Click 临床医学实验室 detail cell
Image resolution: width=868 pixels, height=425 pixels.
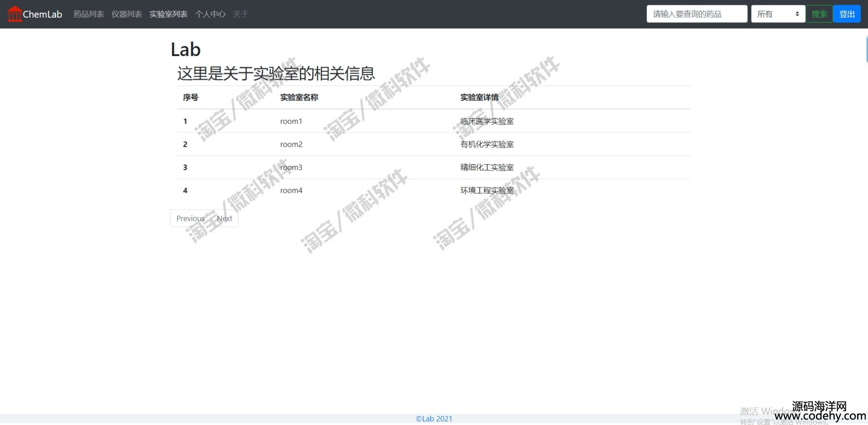point(487,121)
